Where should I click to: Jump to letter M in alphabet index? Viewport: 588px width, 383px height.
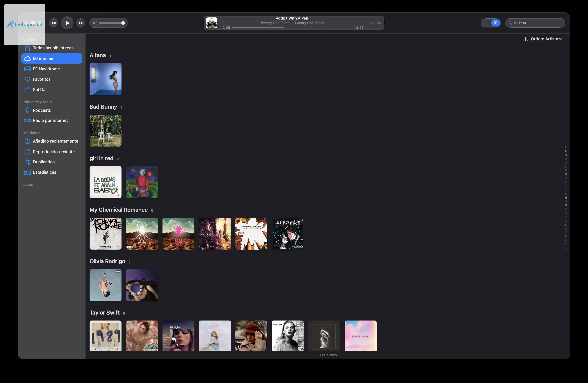click(566, 198)
